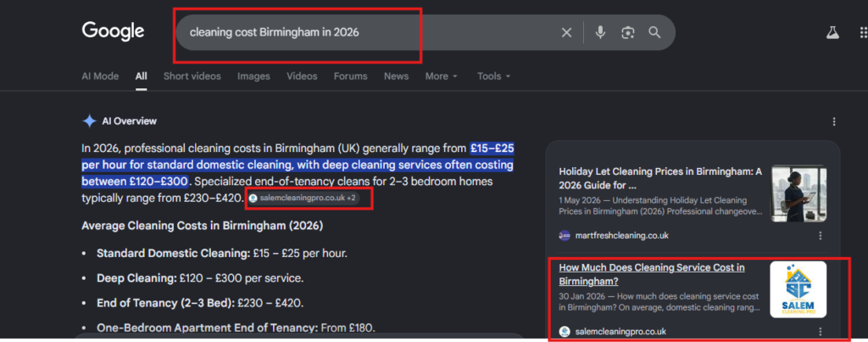This screenshot has height=342, width=868.
Task: Expand the Tools dropdown
Action: click(x=494, y=76)
